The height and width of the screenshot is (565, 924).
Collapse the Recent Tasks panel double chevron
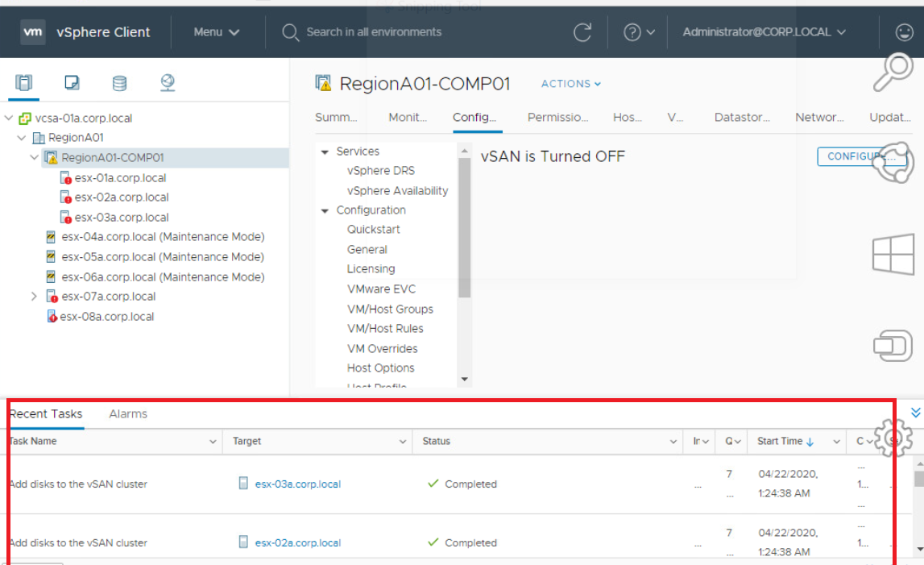point(916,412)
